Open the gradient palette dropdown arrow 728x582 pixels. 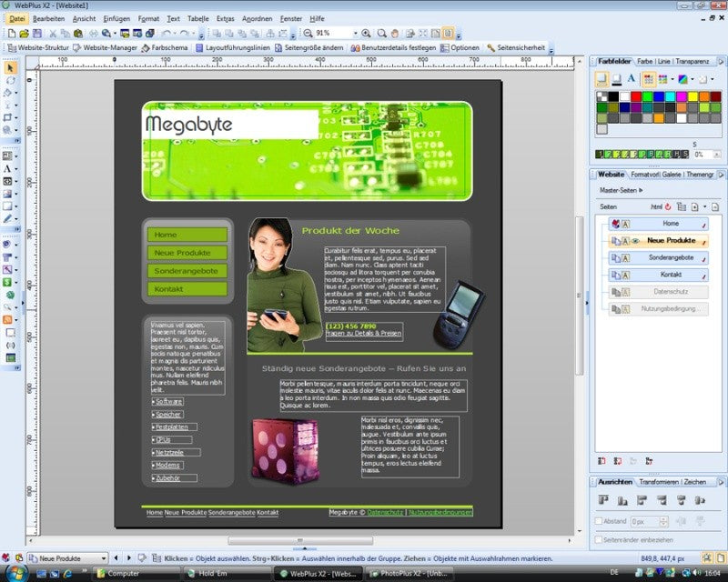692,79
